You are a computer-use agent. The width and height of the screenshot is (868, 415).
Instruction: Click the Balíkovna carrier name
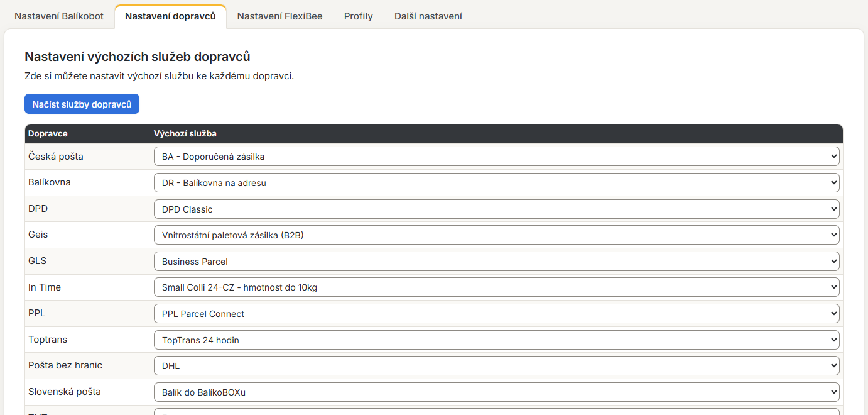[x=50, y=182]
